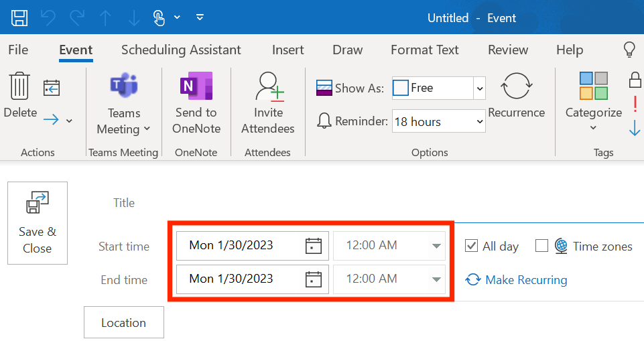
Task: Switch to Scheduling Assistant tab
Action: (181, 50)
